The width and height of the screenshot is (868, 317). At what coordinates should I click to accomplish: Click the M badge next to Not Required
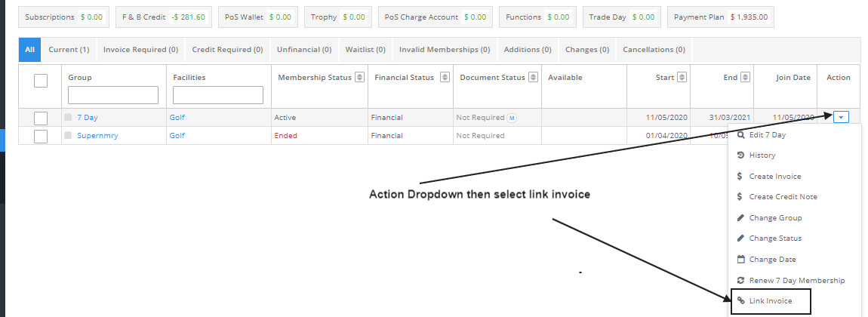(512, 118)
